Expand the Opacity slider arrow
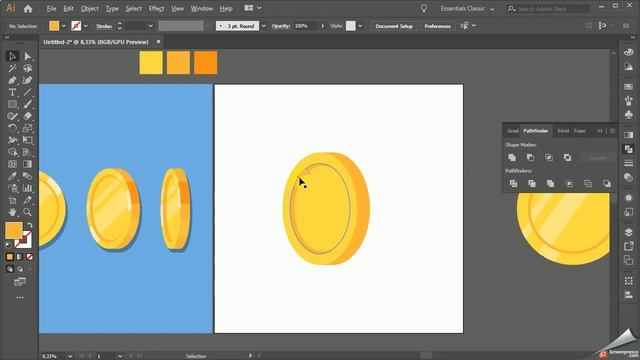The width and height of the screenshot is (640, 360). pos(322,26)
